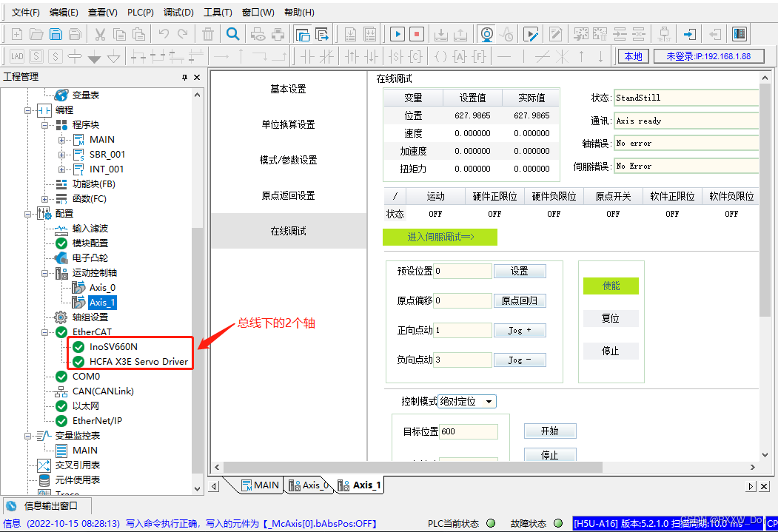
Task: Open the 基本设置 settings page
Action: coord(288,90)
